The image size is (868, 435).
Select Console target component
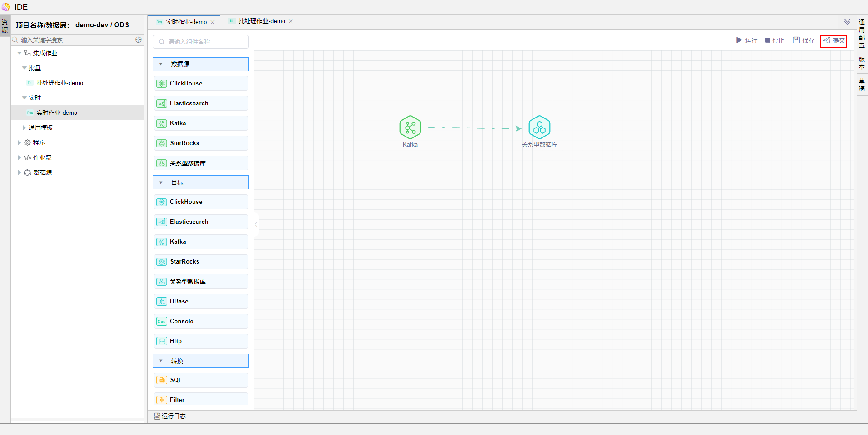201,322
